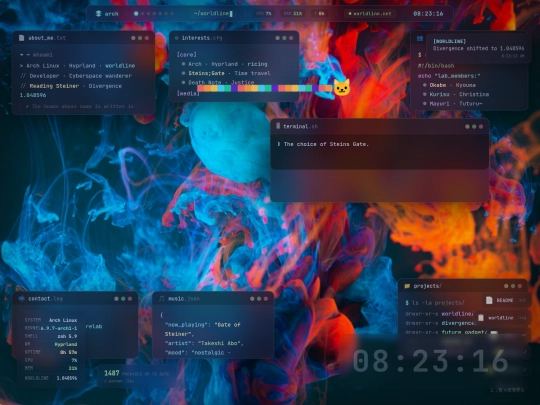
Task: Click the WM Hyprland row
Action: 51,344
